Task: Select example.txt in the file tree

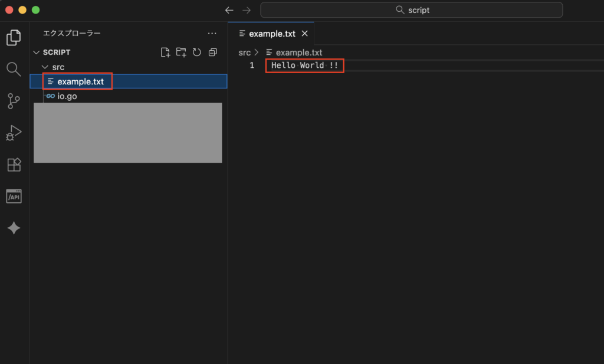Action: [80, 81]
